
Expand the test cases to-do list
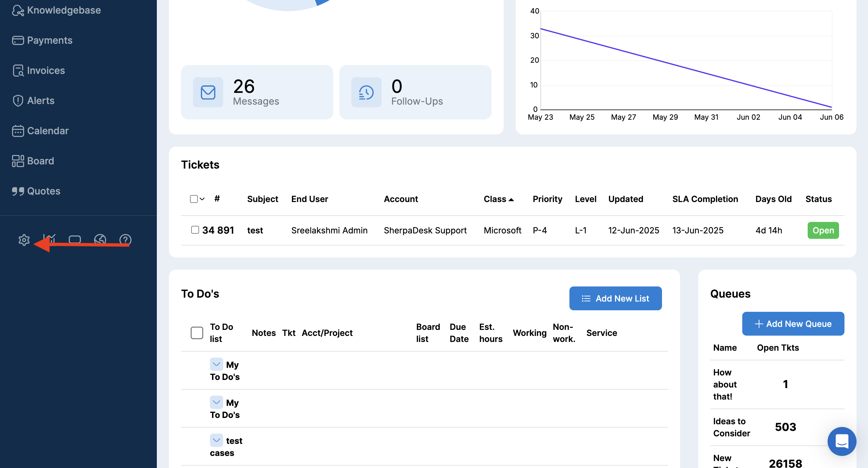pos(216,440)
